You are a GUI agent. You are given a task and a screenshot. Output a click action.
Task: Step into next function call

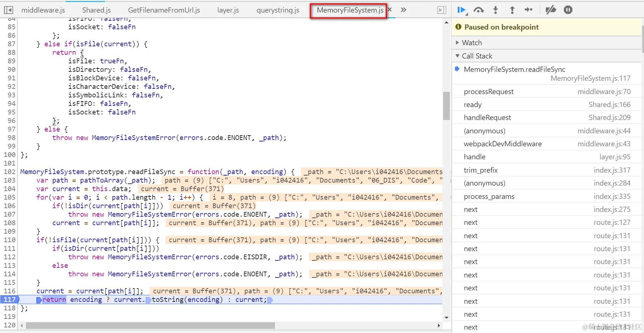(x=495, y=10)
